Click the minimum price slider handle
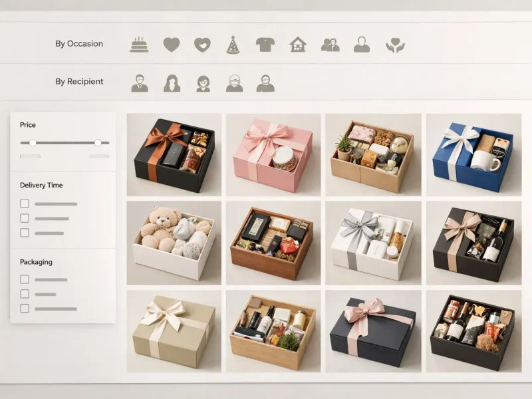Screen dimensions: 532x399 point(33,142)
